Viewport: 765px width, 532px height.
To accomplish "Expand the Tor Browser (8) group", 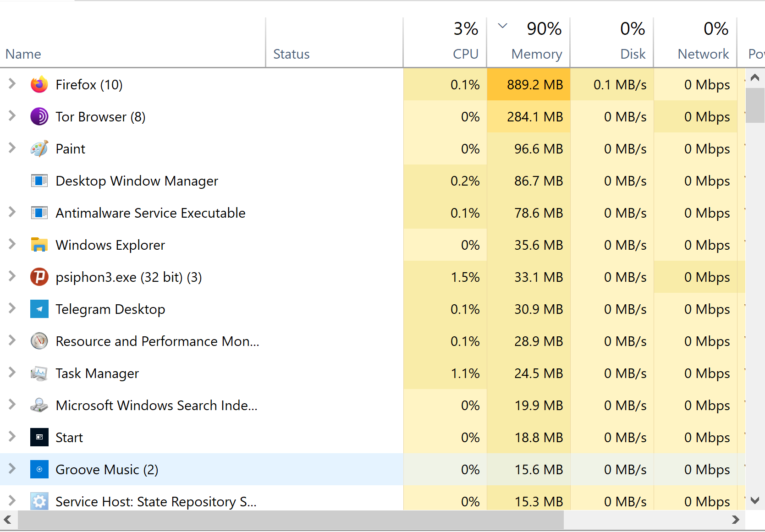I will [12, 116].
